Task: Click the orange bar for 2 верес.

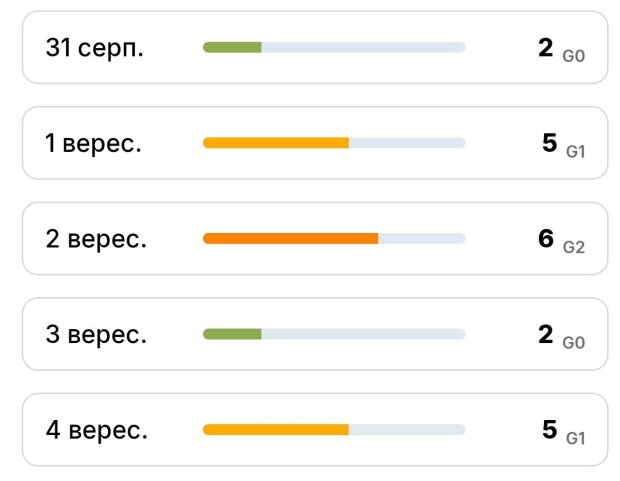Action: point(291,239)
